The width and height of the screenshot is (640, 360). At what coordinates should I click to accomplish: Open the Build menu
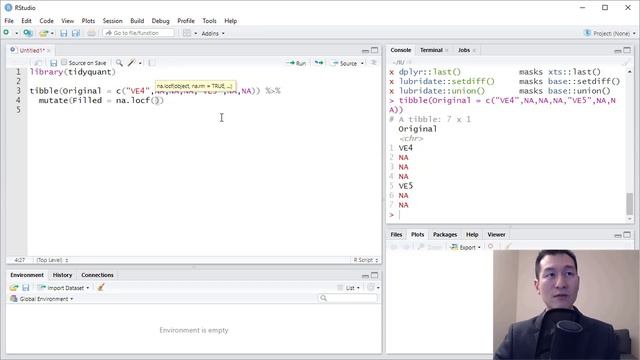(x=137, y=21)
